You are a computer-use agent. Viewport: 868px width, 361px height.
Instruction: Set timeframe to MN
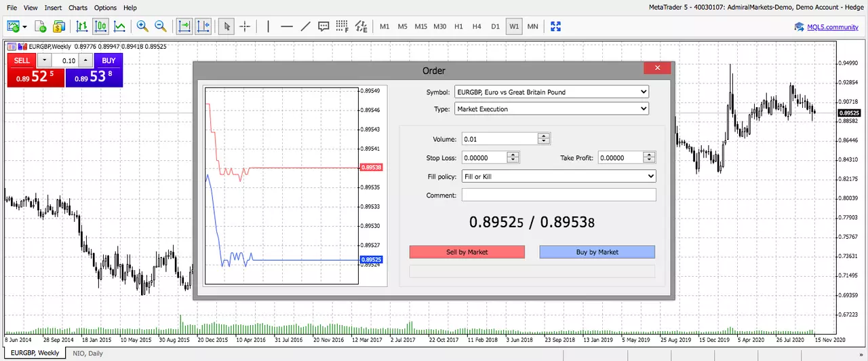coord(532,26)
